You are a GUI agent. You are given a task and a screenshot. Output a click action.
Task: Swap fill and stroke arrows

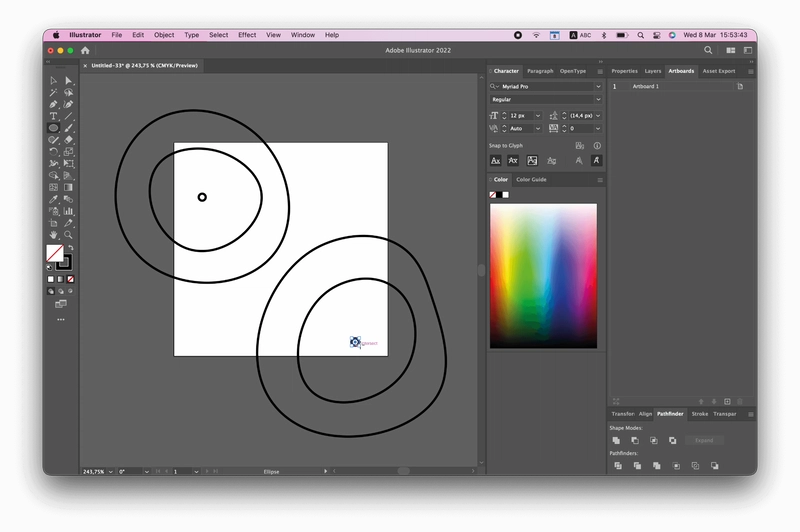click(71, 248)
